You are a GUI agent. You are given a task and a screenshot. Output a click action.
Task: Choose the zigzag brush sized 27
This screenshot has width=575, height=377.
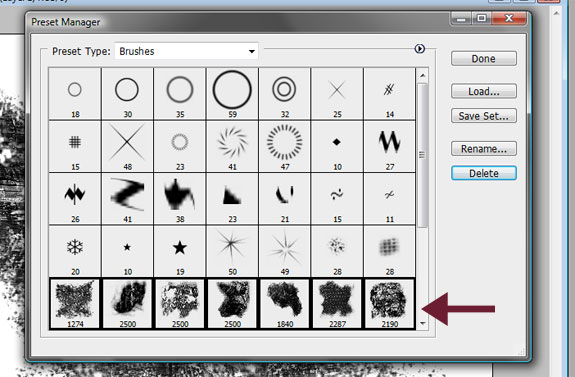(x=389, y=146)
